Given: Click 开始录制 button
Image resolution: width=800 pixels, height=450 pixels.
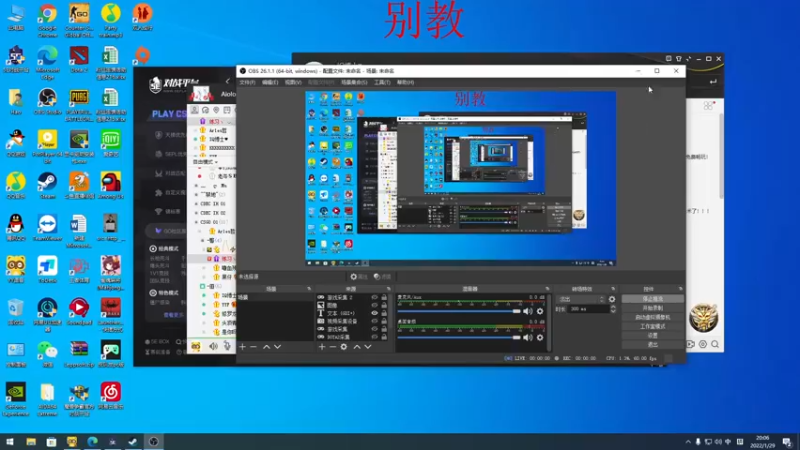Looking at the screenshot, I should click(653, 308).
